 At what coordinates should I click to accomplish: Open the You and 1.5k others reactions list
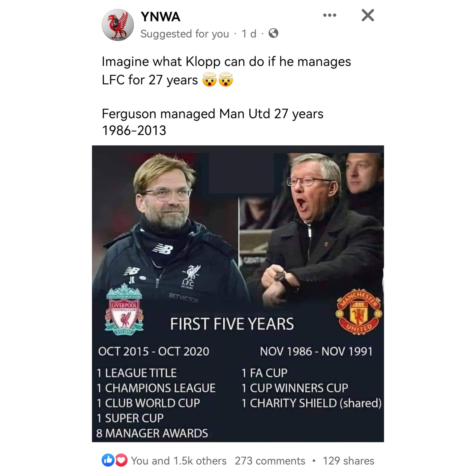178,461
